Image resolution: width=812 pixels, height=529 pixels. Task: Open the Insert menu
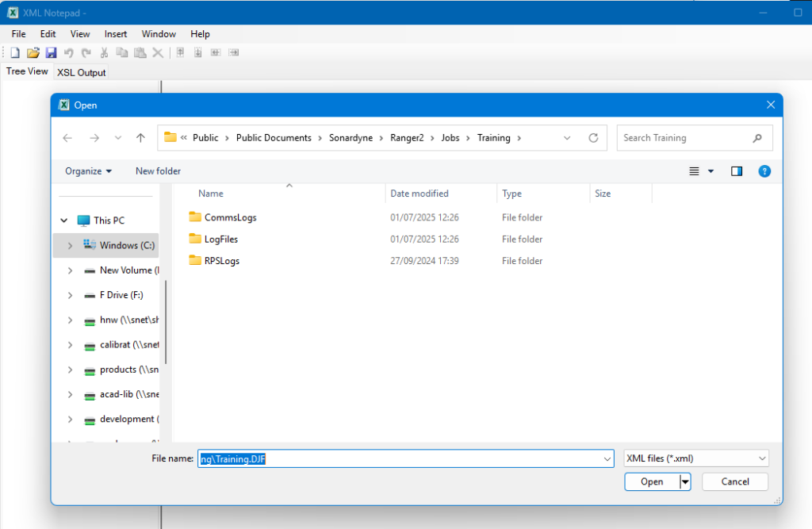coord(116,34)
